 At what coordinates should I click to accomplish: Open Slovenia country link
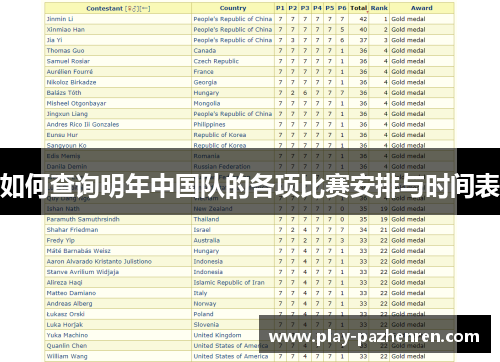click(206, 325)
